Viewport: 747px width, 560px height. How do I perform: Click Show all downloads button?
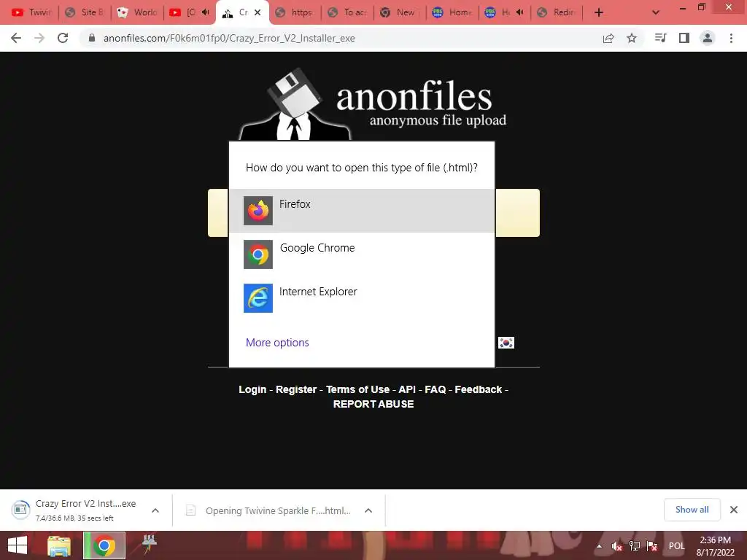pos(692,510)
